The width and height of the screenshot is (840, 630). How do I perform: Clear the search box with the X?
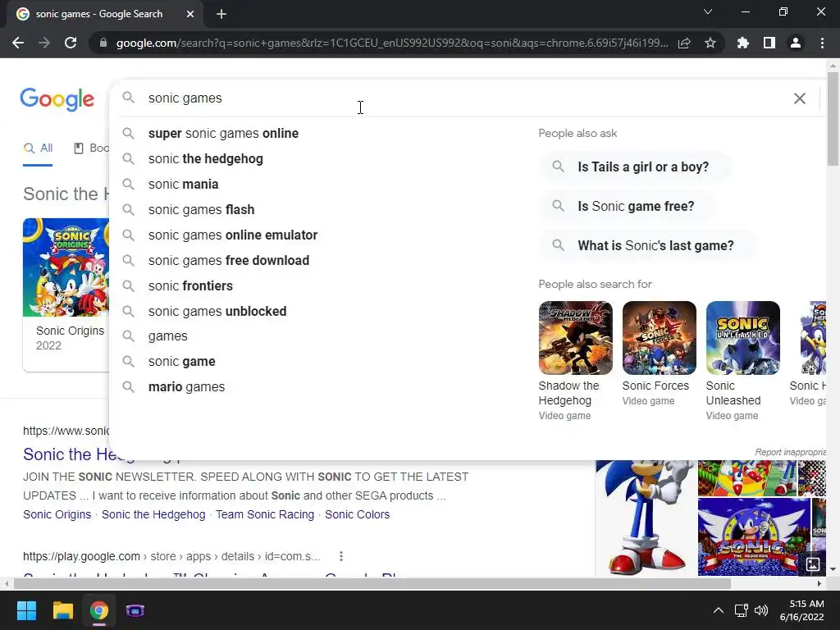(x=799, y=98)
